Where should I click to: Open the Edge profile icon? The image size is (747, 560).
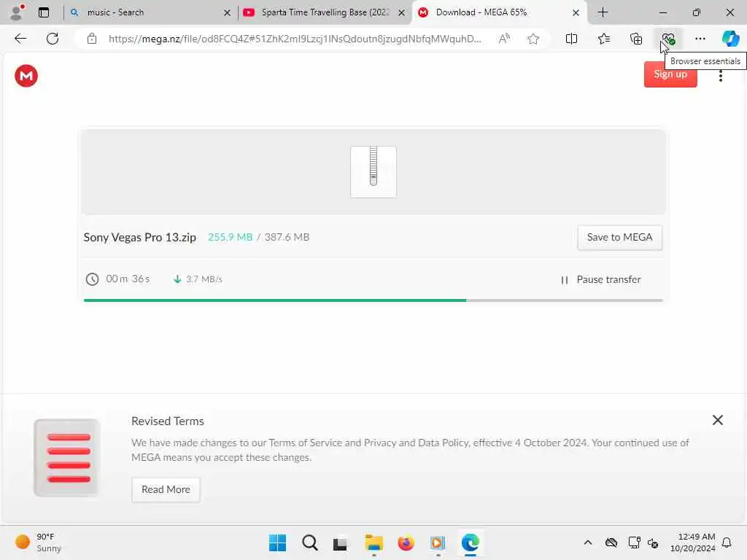tap(17, 12)
